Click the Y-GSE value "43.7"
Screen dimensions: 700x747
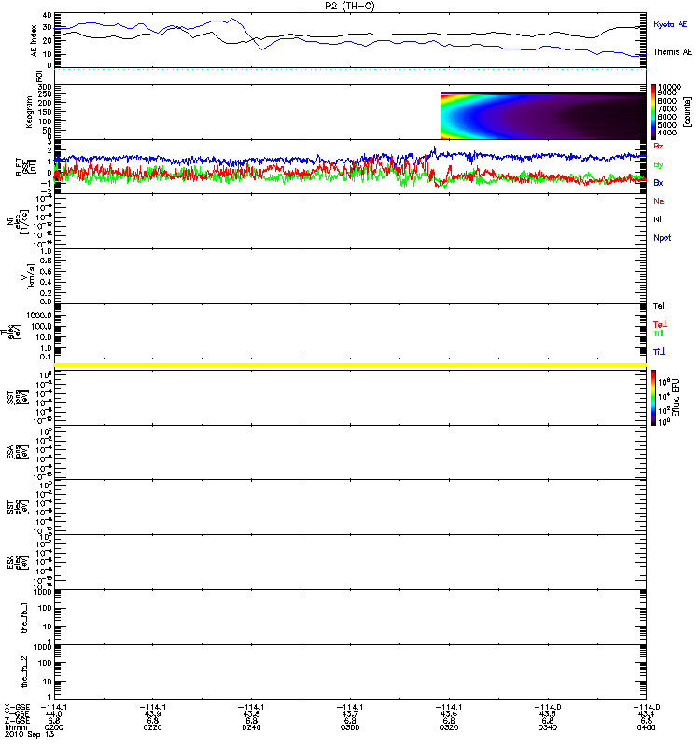click(350, 714)
